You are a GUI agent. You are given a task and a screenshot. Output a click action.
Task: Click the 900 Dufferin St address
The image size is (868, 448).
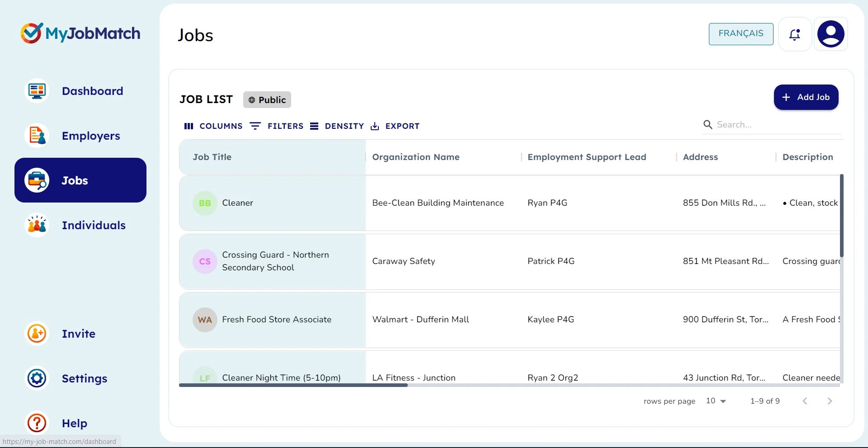(x=726, y=320)
